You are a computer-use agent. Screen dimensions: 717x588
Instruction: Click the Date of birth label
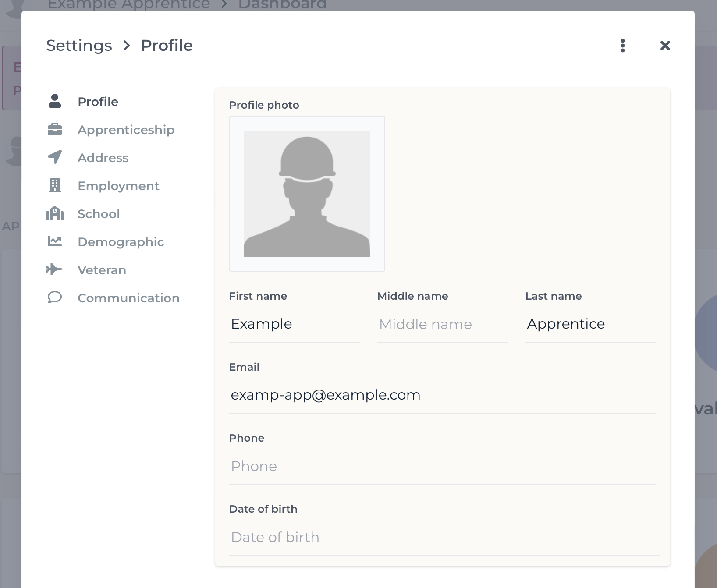263,509
